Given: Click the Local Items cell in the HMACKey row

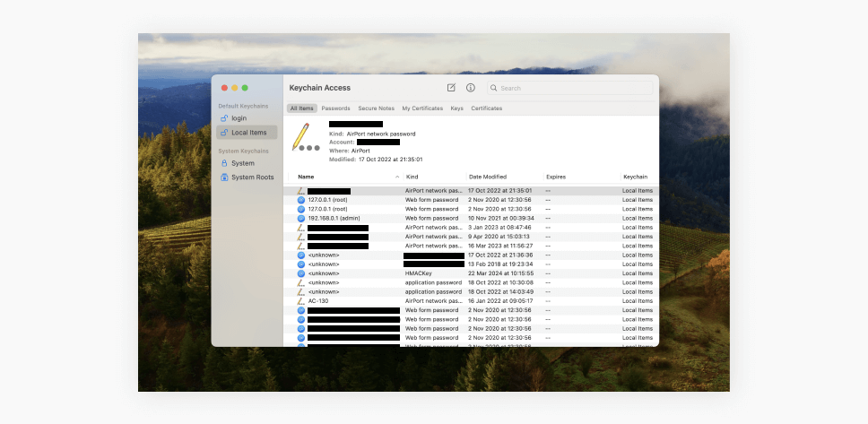Looking at the screenshot, I should coord(638,273).
